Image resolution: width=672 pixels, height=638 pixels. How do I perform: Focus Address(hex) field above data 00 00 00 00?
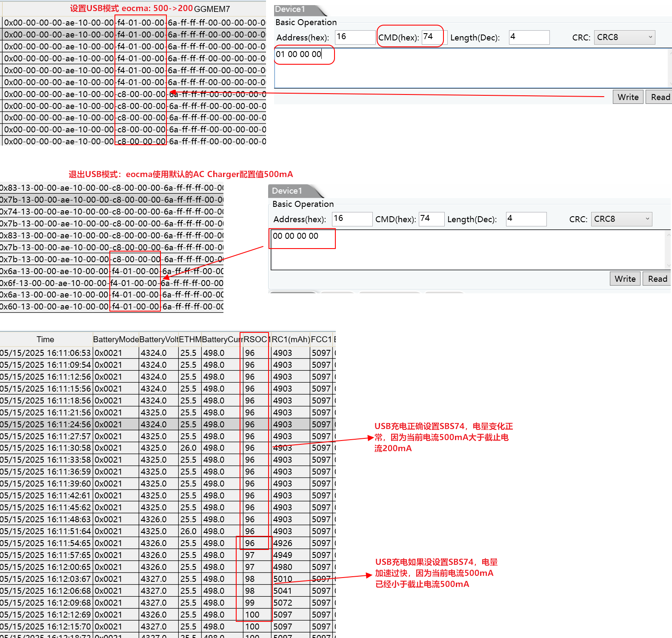click(352, 219)
